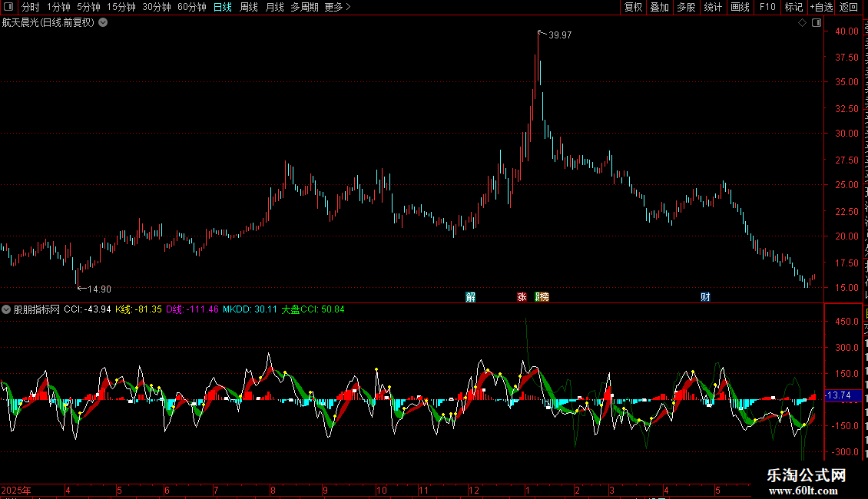Toggle the side panel icon on main chart
The image size is (868, 499).
coord(817,23)
